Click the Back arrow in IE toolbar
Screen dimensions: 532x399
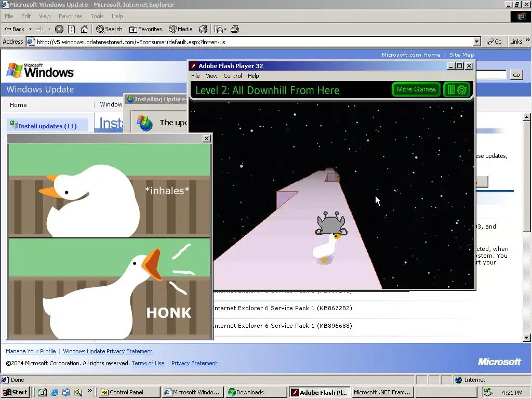point(14,29)
